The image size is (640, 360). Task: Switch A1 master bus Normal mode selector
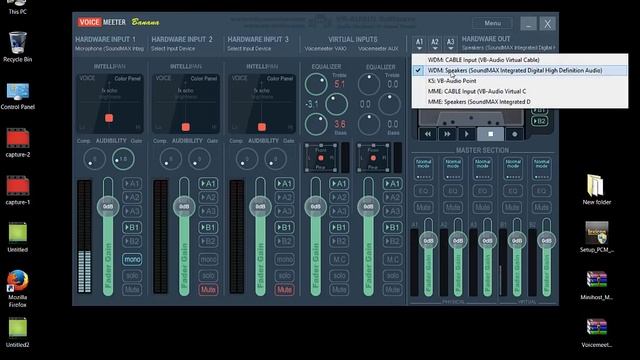point(423,169)
